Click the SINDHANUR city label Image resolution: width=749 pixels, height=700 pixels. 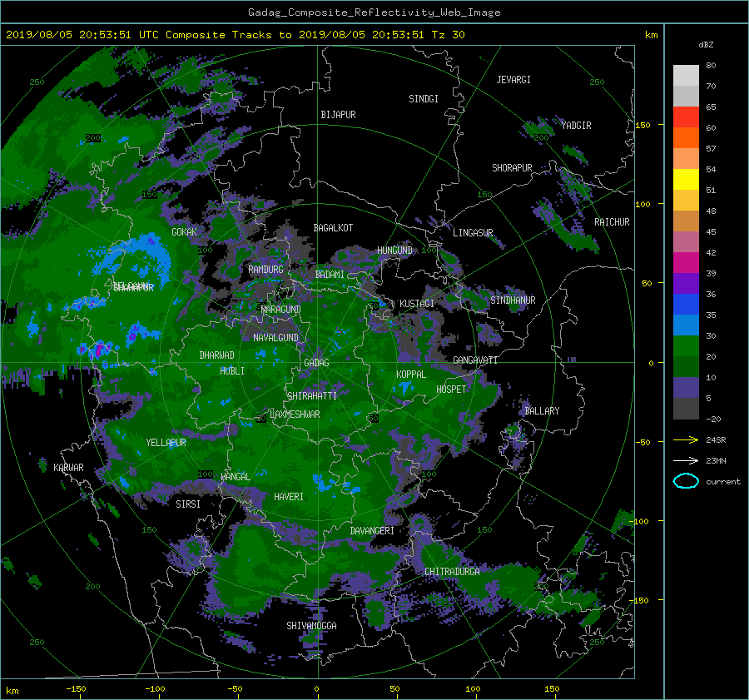pos(513,300)
